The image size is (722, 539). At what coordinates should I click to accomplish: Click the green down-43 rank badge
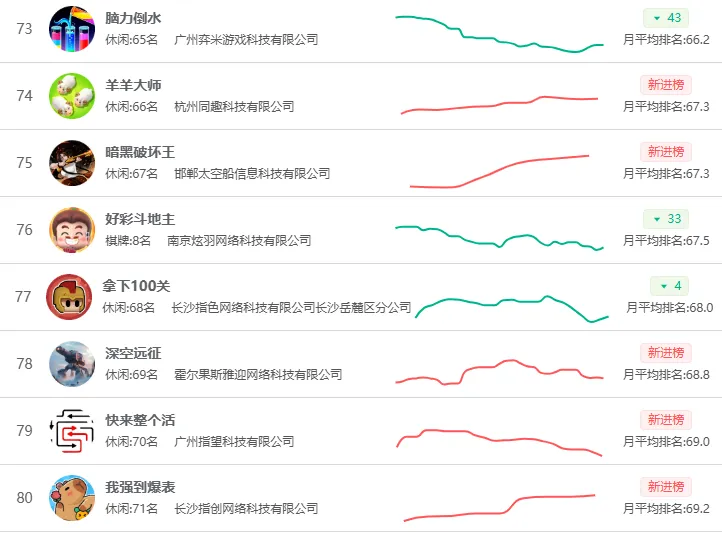pyautogui.click(x=666, y=18)
